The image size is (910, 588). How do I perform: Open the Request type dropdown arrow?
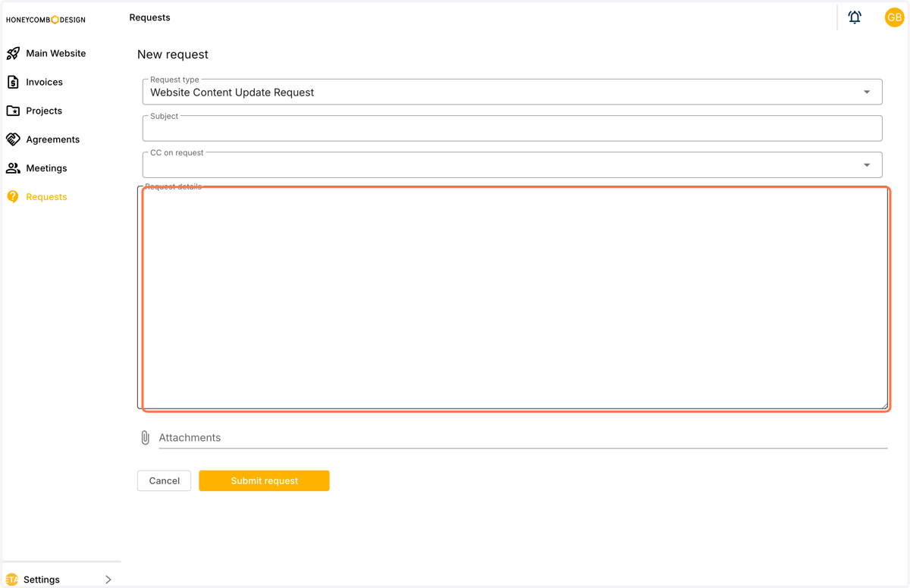tap(867, 92)
